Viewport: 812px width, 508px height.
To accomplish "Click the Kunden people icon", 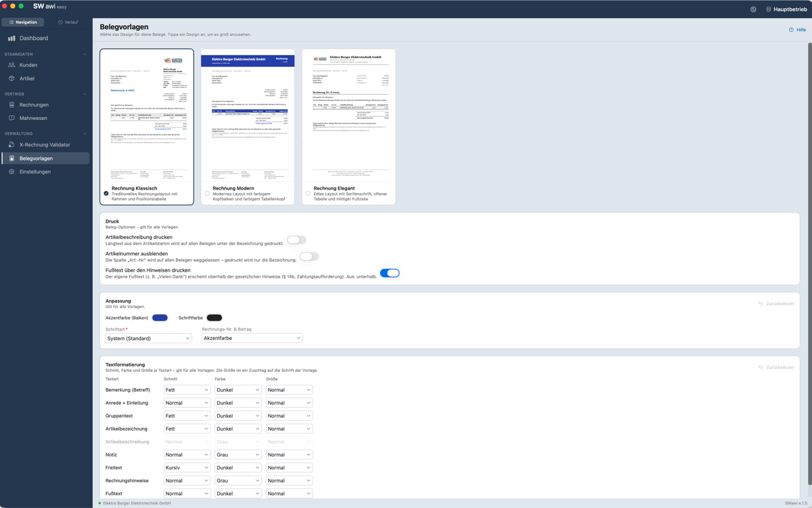I will [12, 65].
